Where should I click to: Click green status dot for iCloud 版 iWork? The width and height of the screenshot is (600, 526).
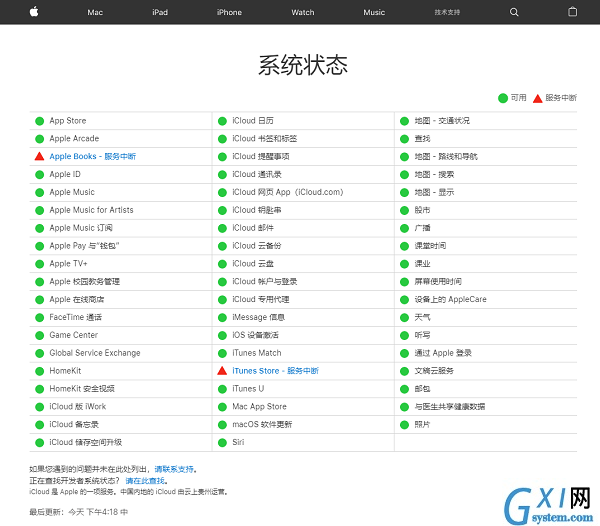coord(39,407)
